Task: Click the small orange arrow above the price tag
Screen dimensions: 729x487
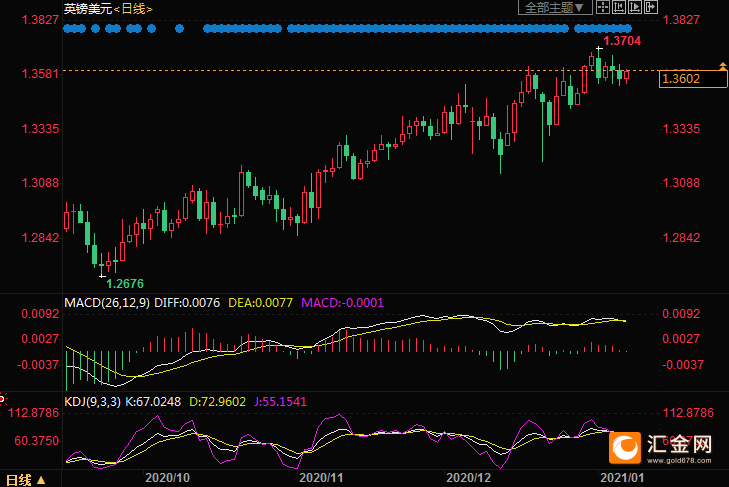Action: (x=722, y=67)
